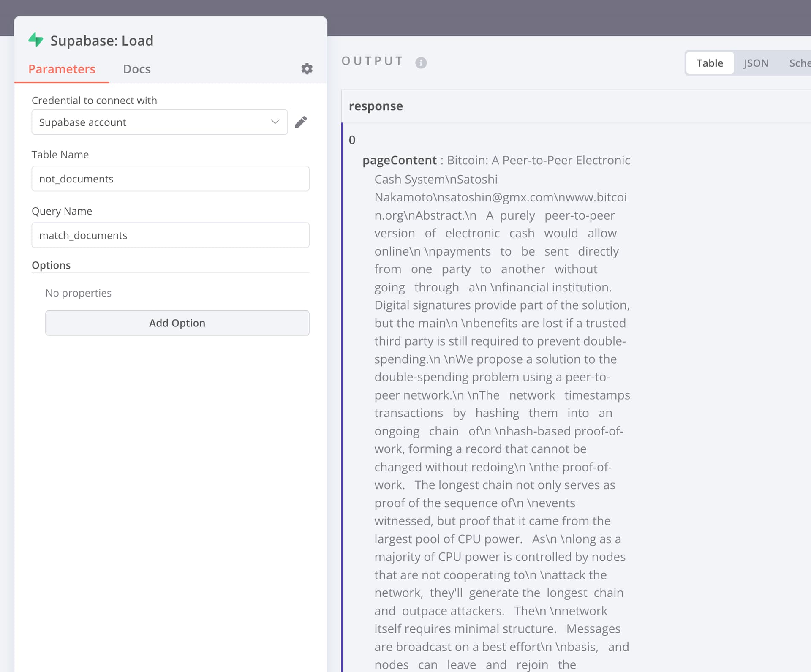Image resolution: width=811 pixels, height=672 pixels.
Task: Click the Output info icon
Action: [x=421, y=63]
